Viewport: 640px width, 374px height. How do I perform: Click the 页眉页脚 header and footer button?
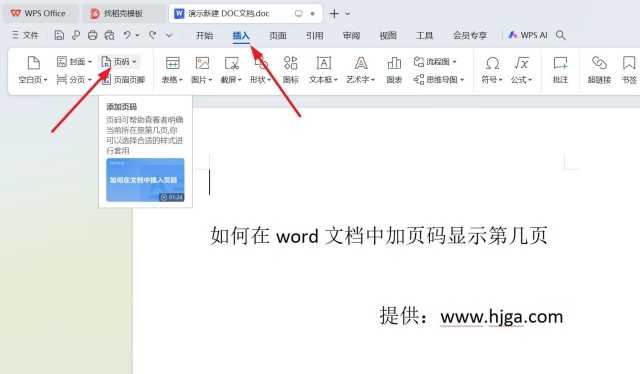pyautogui.click(x=123, y=80)
